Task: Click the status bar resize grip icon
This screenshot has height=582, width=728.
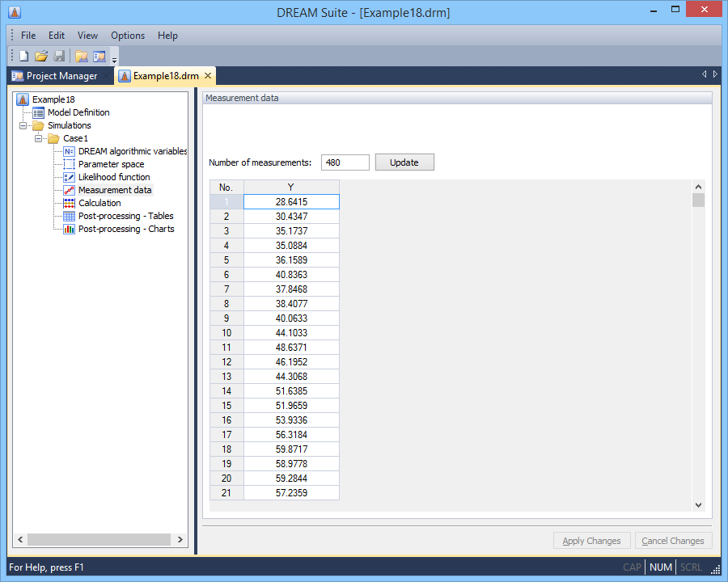Action: tap(715, 568)
